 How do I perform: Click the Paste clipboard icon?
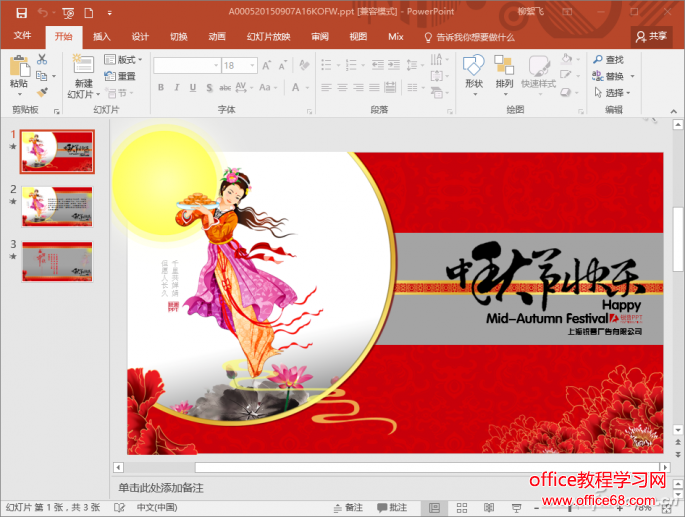(19, 66)
